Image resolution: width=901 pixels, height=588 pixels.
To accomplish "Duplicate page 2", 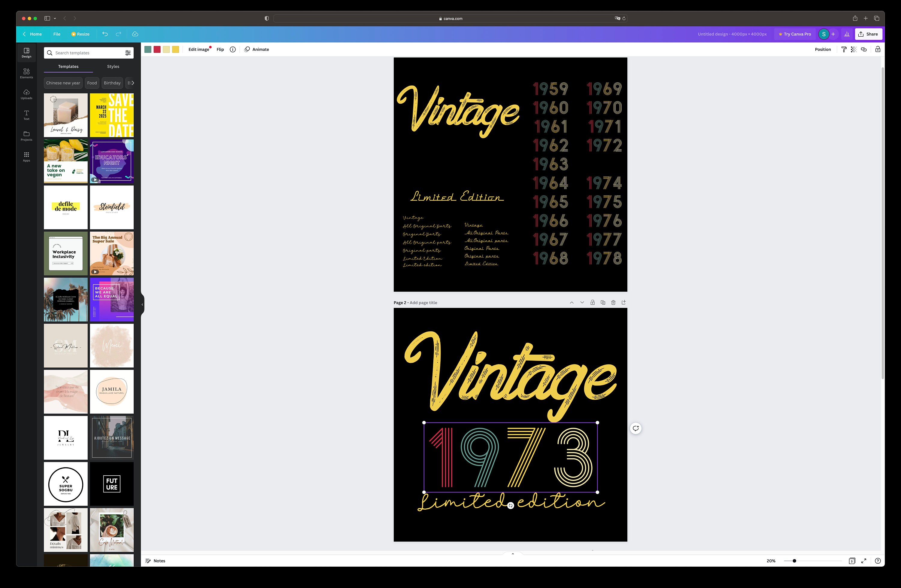I will (x=603, y=302).
